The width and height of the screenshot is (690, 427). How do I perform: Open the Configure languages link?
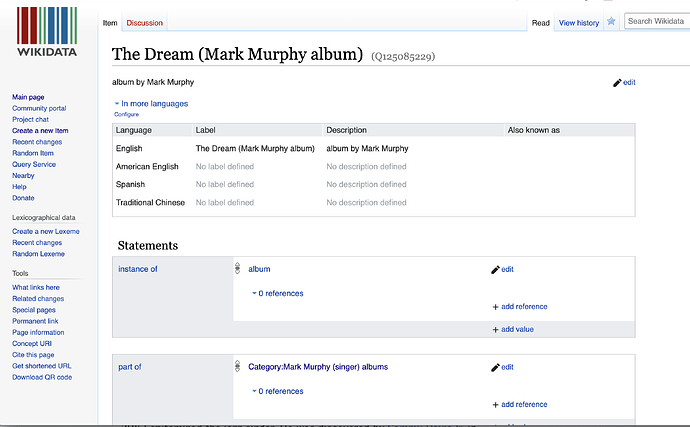126,114
